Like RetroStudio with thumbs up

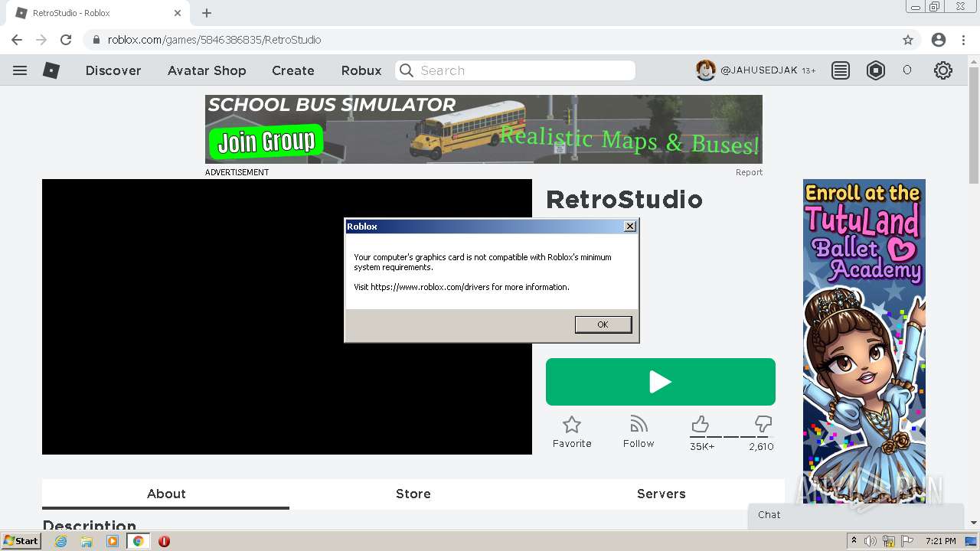pos(700,424)
